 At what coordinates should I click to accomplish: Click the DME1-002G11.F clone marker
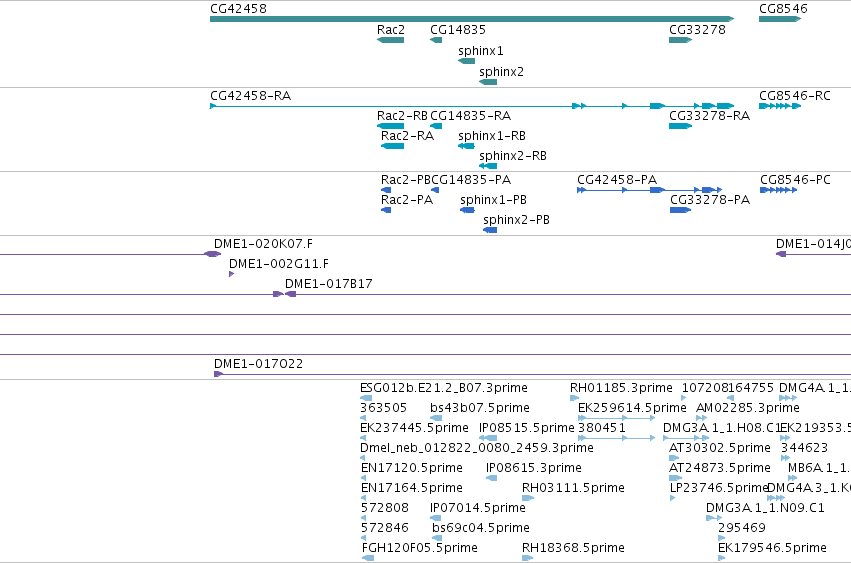232,274
